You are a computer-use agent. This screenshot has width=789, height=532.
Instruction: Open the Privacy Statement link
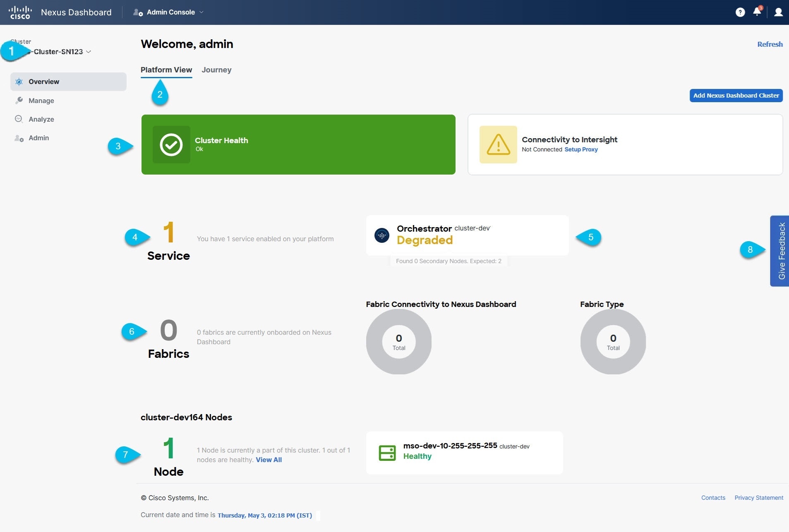(759, 498)
